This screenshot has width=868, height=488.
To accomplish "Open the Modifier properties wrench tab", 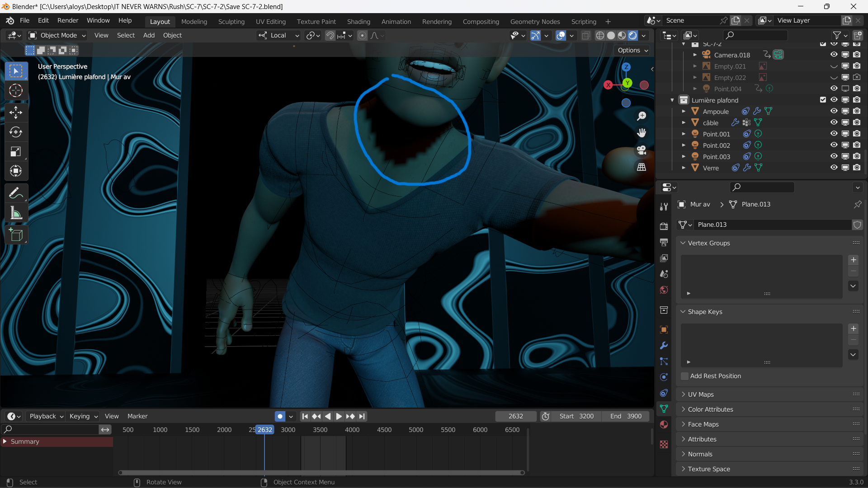I will pyautogui.click(x=664, y=346).
